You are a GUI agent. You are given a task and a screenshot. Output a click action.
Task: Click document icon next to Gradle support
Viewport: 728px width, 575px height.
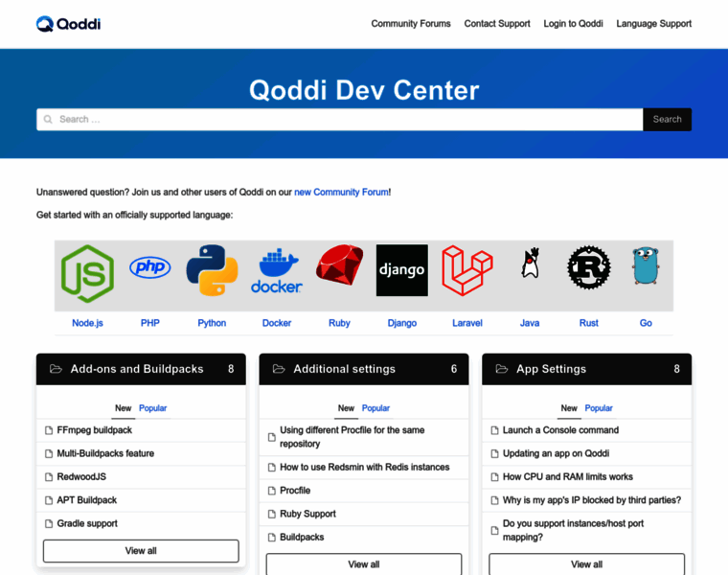pyautogui.click(x=49, y=524)
